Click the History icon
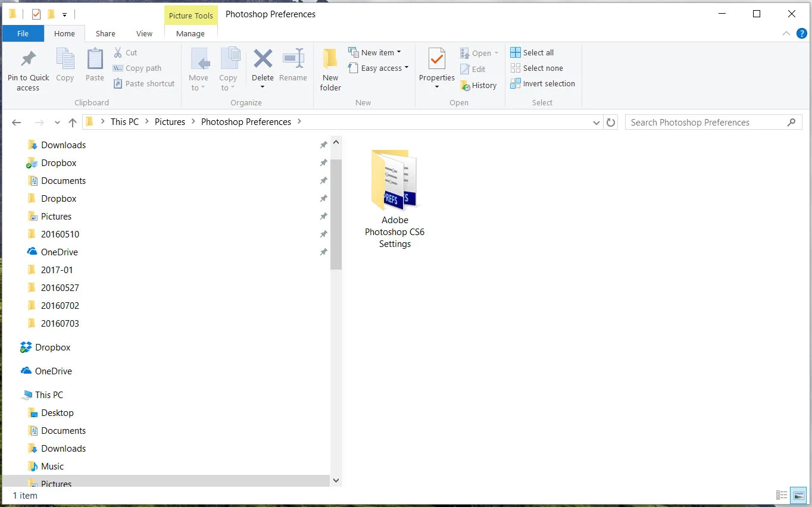 click(x=465, y=85)
